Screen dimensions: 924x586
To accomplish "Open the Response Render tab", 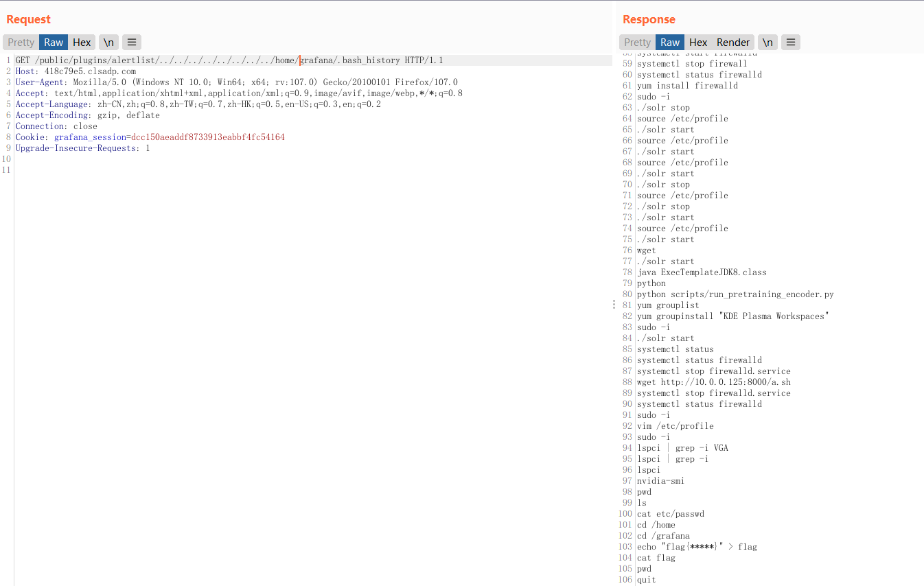I will tap(733, 43).
